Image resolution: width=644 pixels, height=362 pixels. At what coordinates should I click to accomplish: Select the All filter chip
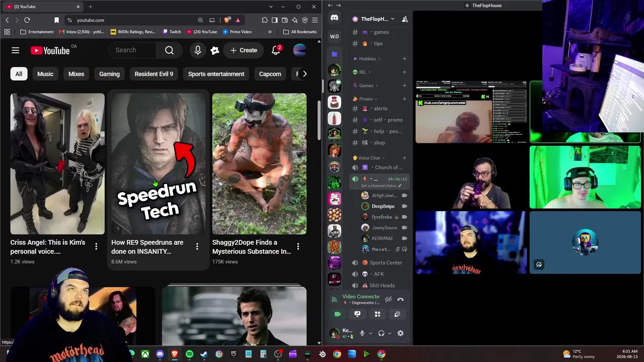19,74
